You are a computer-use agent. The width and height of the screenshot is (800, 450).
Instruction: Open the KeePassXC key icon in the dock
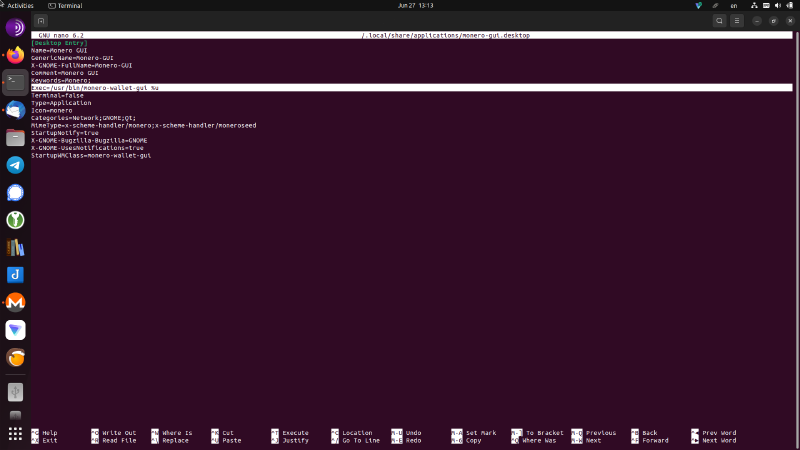pos(15,220)
